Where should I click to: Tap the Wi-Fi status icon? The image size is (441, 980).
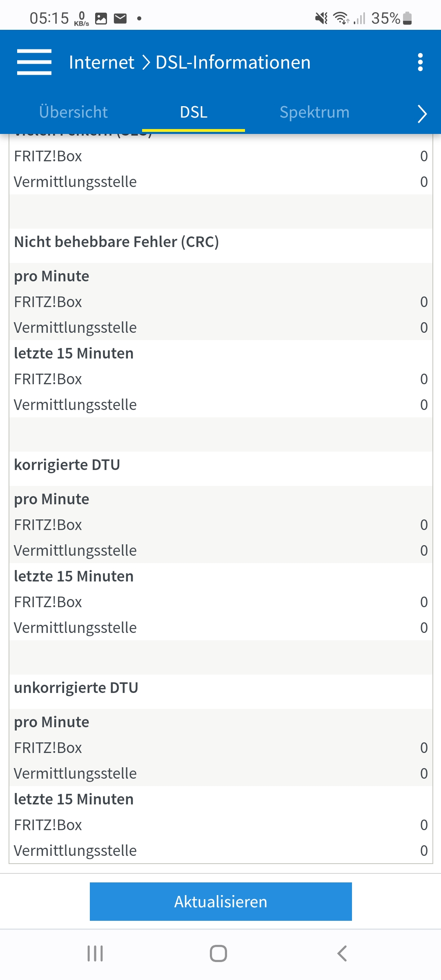pyautogui.click(x=341, y=18)
